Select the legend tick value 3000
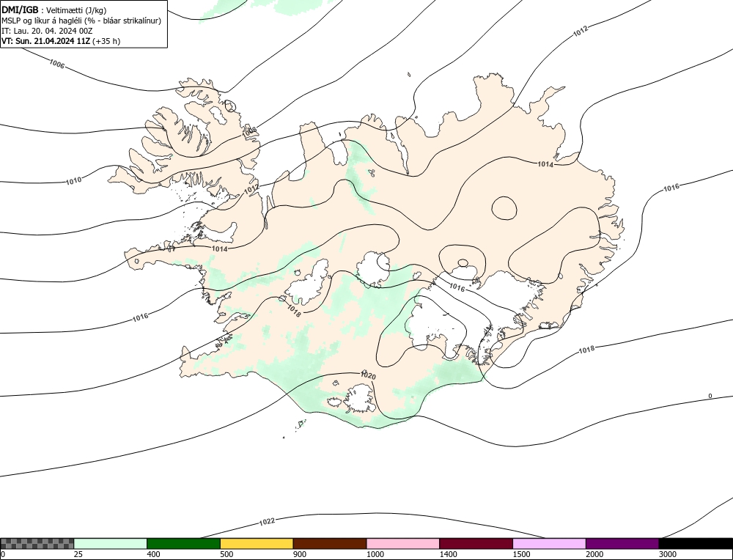The height and width of the screenshot is (560, 733). 668,554
